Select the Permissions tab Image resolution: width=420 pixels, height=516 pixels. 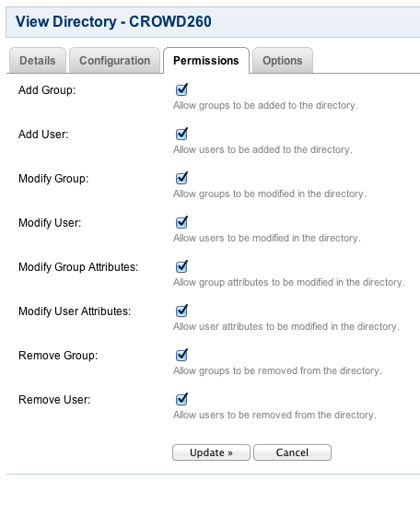tap(206, 61)
